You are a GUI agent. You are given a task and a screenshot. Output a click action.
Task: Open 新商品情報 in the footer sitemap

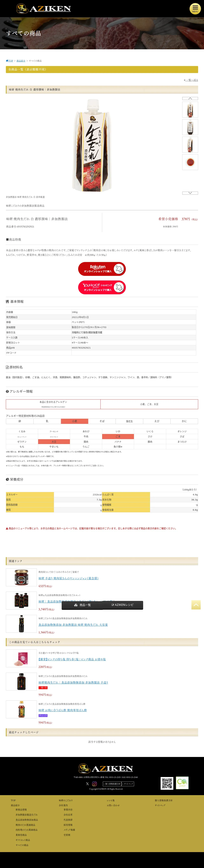point(21,810)
